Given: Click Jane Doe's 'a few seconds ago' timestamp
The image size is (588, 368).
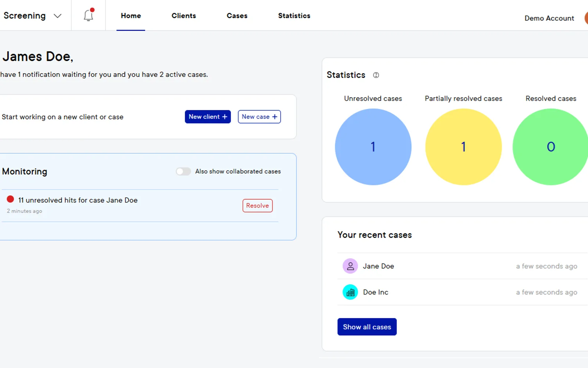Looking at the screenshot, I should point(546,266).
